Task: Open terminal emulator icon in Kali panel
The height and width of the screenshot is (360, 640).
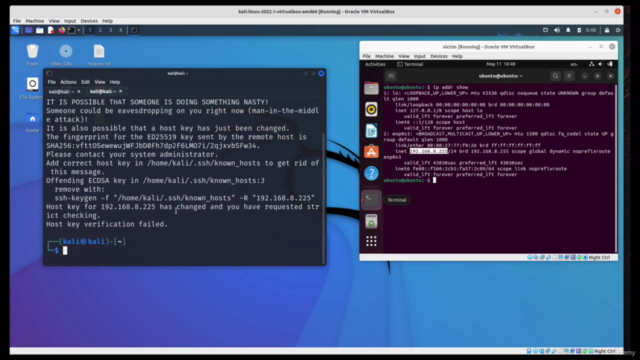Action: [71, 30]
